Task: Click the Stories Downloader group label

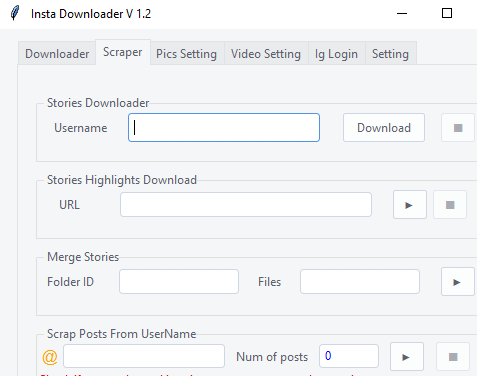Action: pos(98,103)
